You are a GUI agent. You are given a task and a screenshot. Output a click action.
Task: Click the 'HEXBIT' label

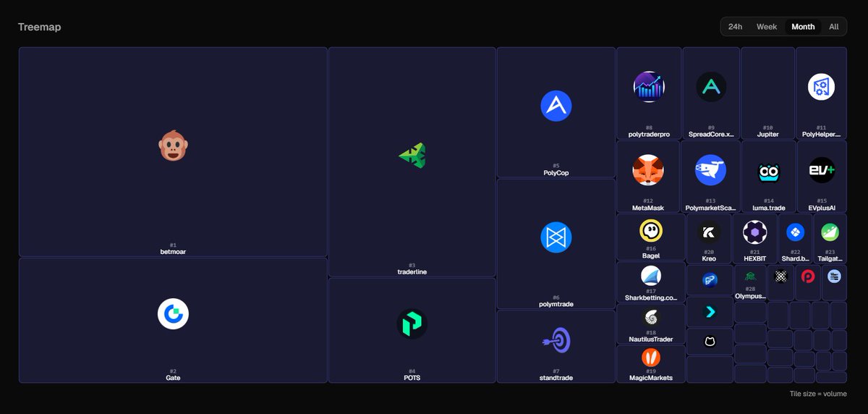coord(754,258)
